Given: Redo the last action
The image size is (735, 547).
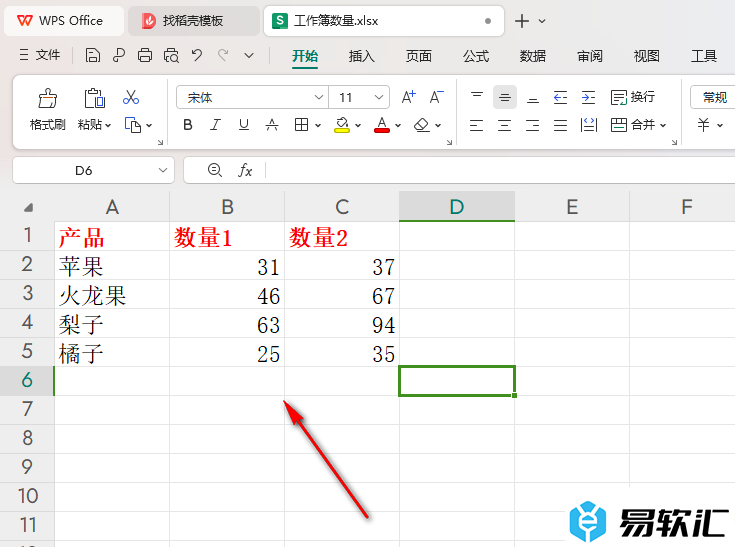Looking at the screenshot, I should [x=223, y=56].
